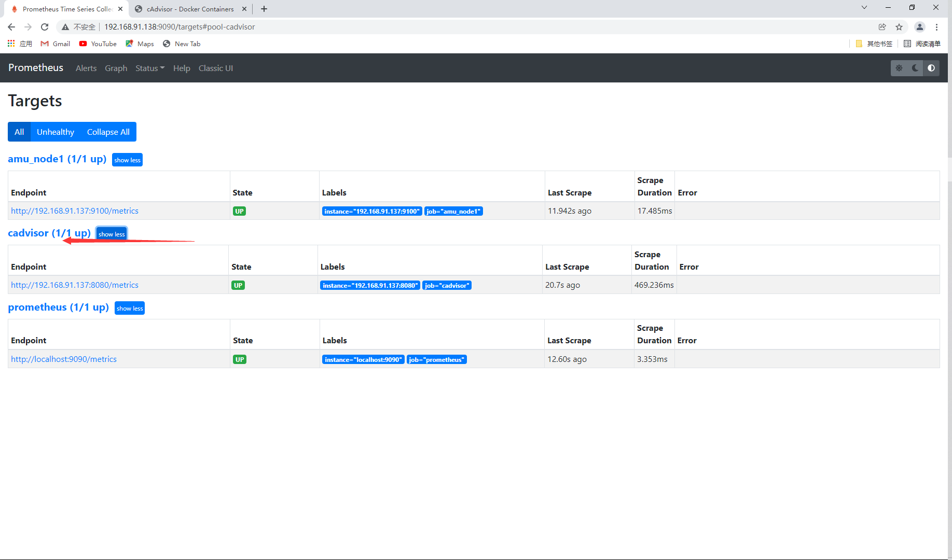Click the 11.942s ago last scrape value

(x=570, y=211)
